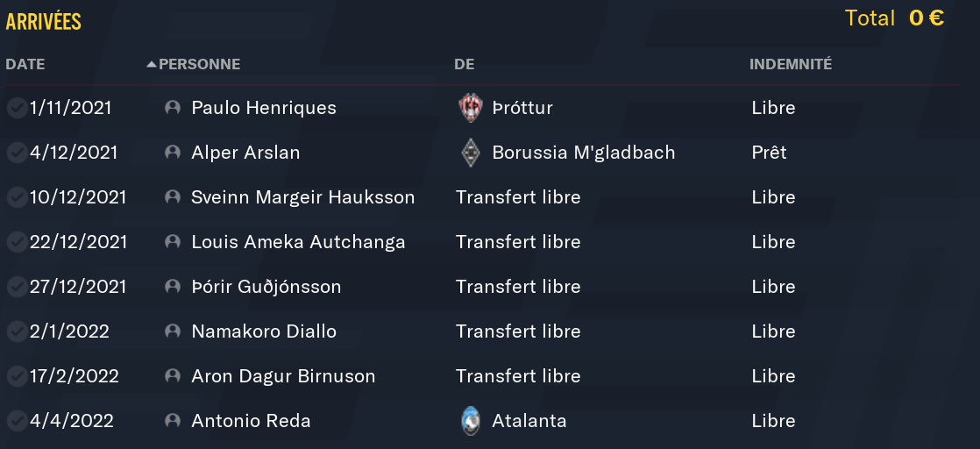
Task: Click the De column header
Action: point(464,64)
